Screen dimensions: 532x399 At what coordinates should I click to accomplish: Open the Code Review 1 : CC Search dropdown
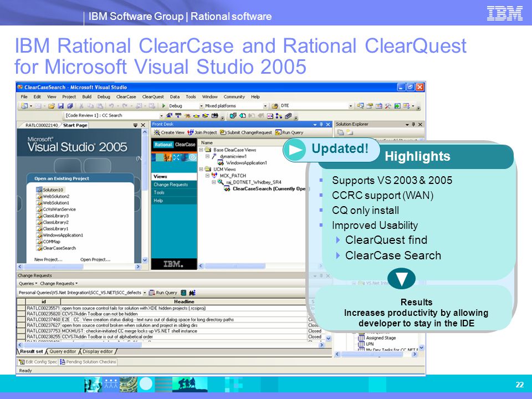tap(161, 116)
